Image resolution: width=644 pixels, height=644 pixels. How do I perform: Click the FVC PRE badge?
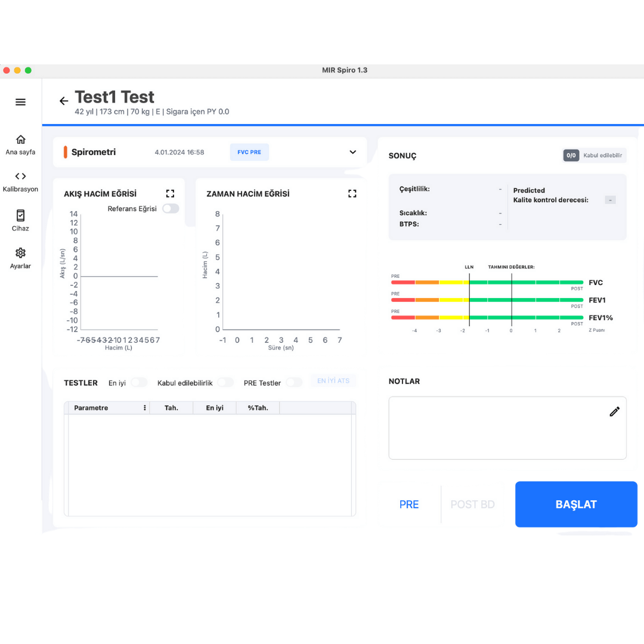[249, 152]
